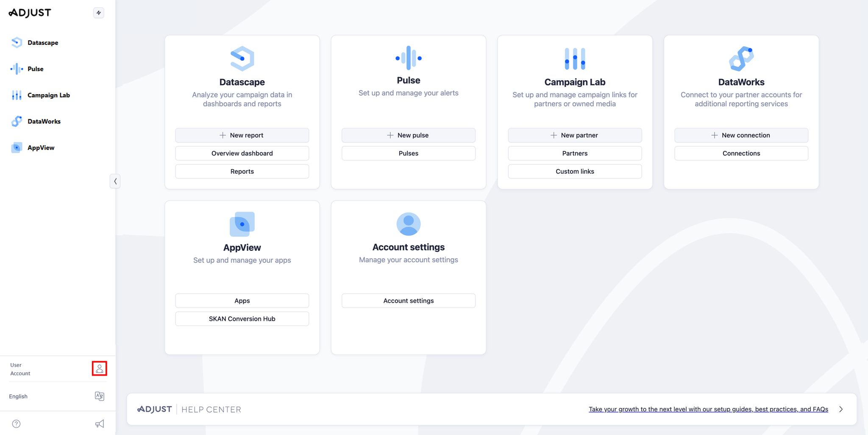Open the Custom links button

(x=575, y=171)
